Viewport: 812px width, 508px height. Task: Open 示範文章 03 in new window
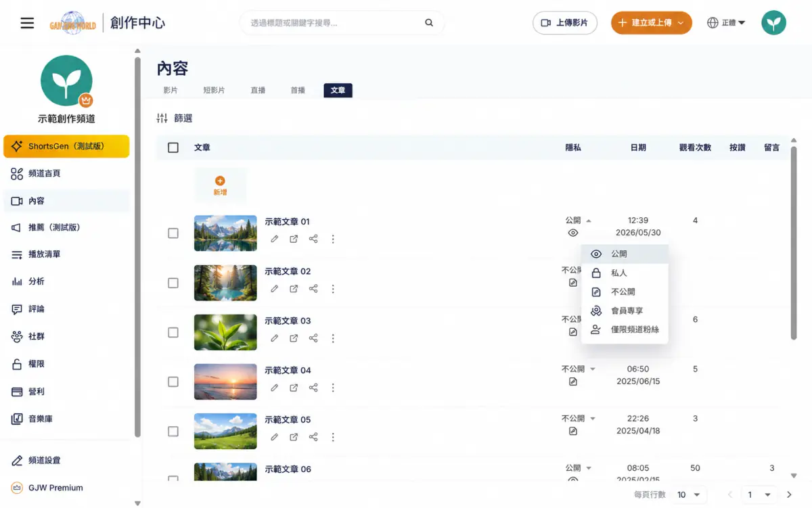(x=294, y=338)
